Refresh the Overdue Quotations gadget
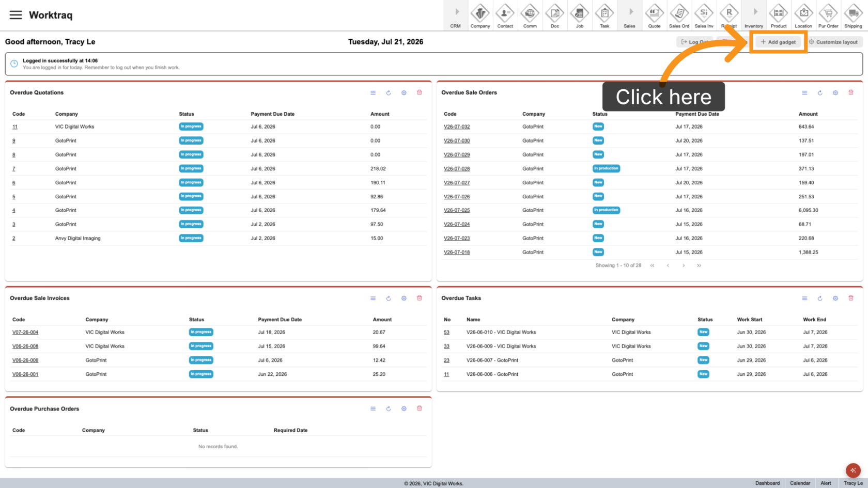Viewport: 868px width, 488px height. pos(389,93)
